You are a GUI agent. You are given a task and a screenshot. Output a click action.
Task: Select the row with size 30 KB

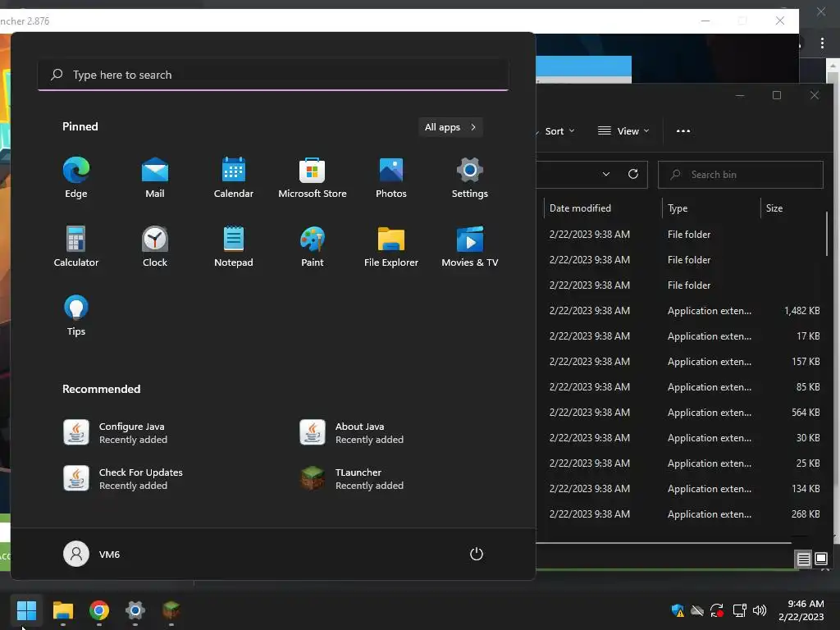[x=680, y=438]
